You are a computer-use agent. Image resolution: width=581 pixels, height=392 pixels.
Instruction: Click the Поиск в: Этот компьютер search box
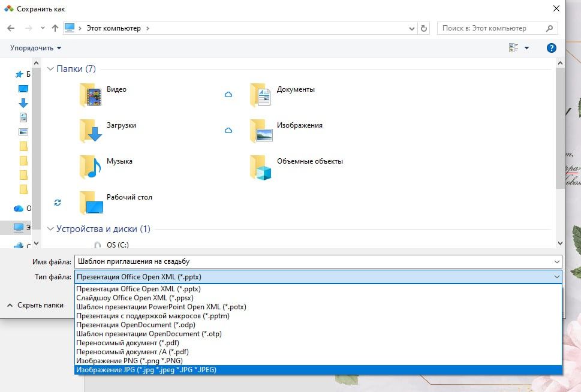pos(492,28)
